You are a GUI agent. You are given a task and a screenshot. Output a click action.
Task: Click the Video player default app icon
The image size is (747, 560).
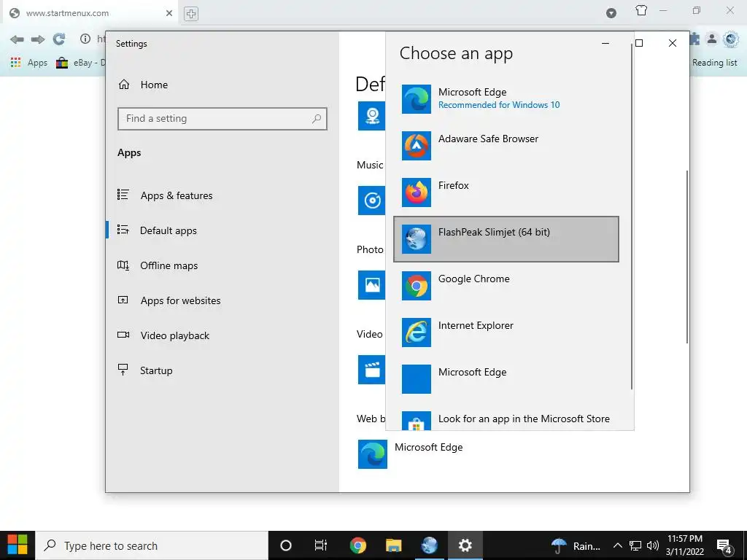[x=371, y=370]
